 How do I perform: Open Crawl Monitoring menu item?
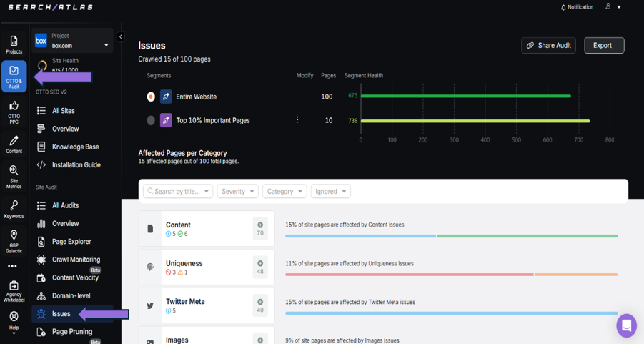coord(76,260)
